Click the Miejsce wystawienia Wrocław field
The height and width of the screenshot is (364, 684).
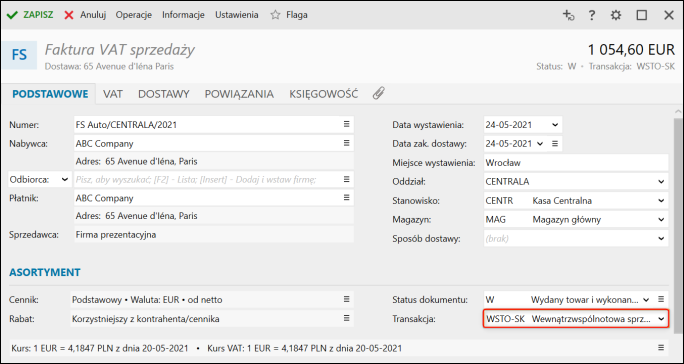(x=576, y=163)
